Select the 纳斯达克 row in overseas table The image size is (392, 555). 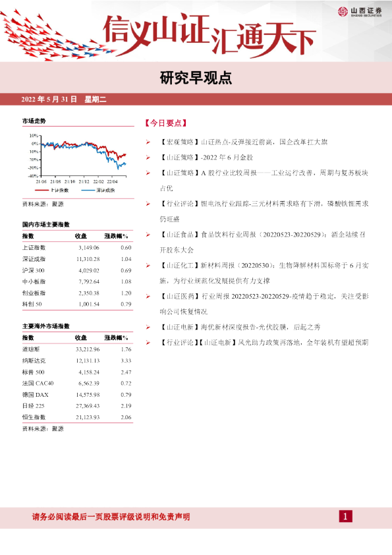77,361
